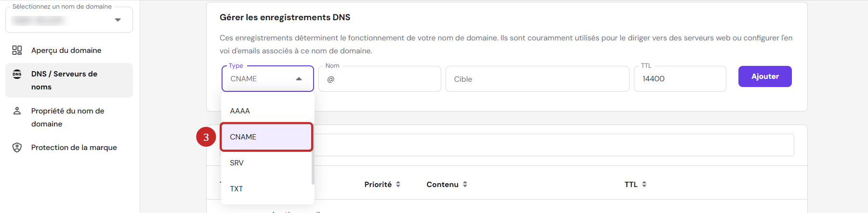
Task: Expand the domain name selector arrow
Action: tap(118, 20)
